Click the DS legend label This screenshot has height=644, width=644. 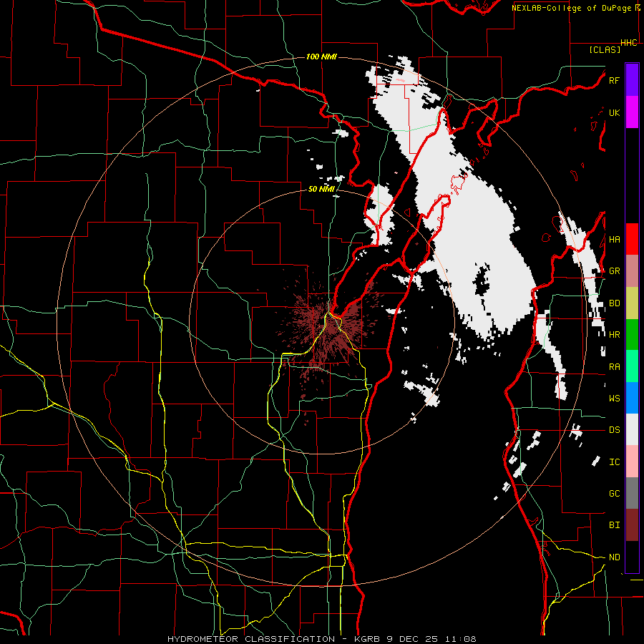click(614, 430)
